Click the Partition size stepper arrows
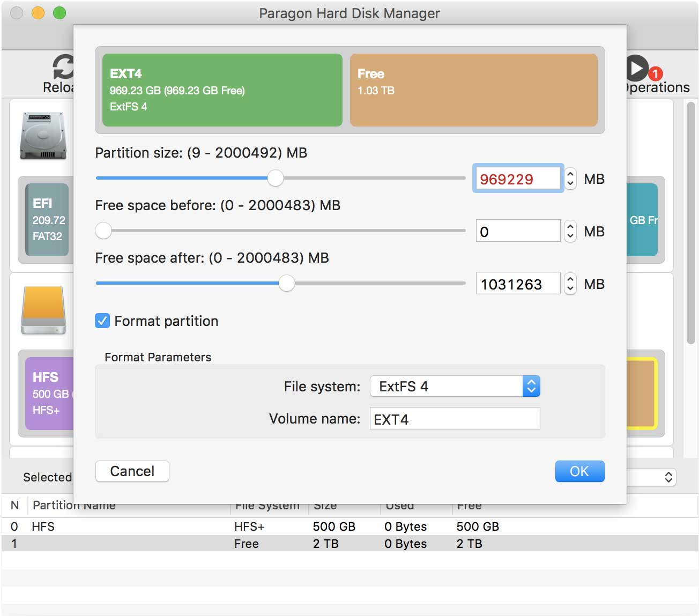 point(570,179)
